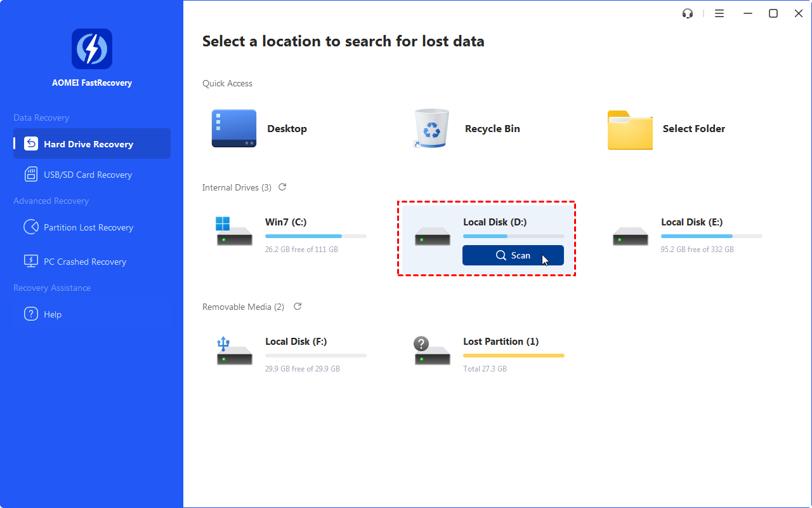
Task: Click the Select Folder yellow folder icon
Action: click(630, 130)
